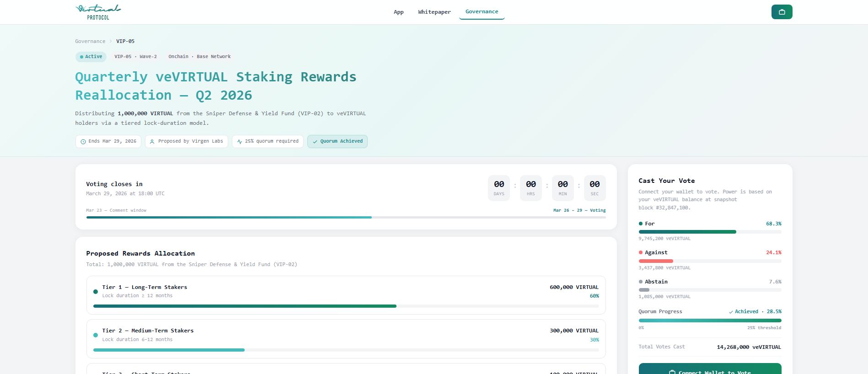The width and height of the screenshot is (868, 374).
Task: Click the Tier 2 Medium-Term Stakers dot
Action: coord(96,335)
